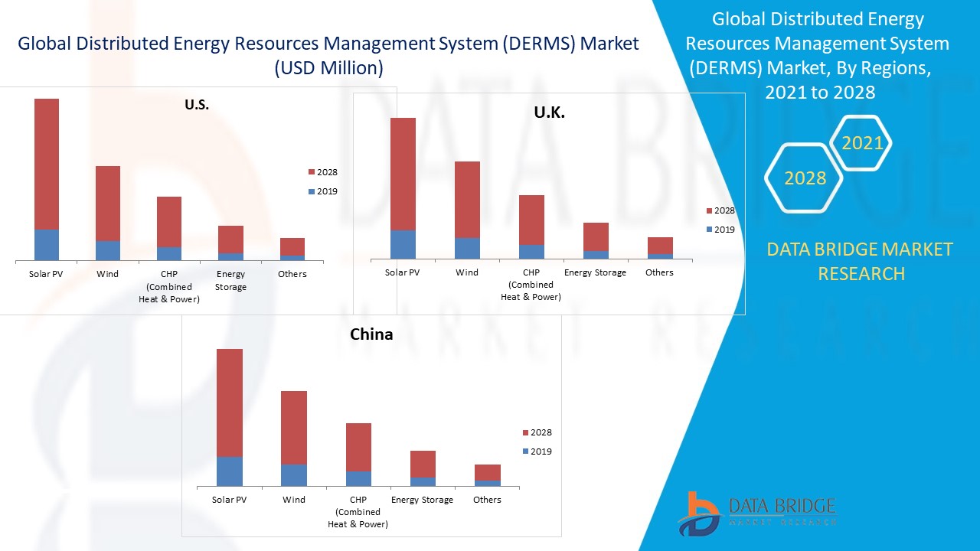Click the China chart title

point(371,334)
